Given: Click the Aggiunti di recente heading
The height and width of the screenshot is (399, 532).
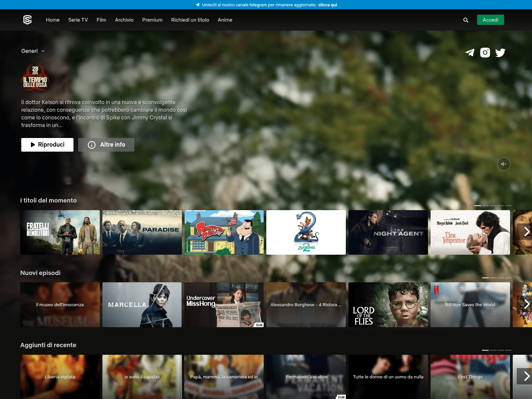Looking at the screenshot, I should 48,345.
